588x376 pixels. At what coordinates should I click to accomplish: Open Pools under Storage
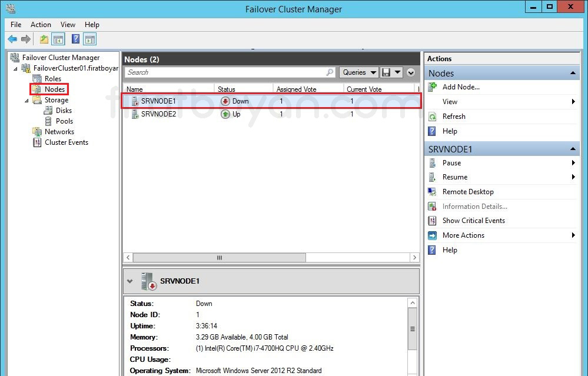tap(65, 121)
